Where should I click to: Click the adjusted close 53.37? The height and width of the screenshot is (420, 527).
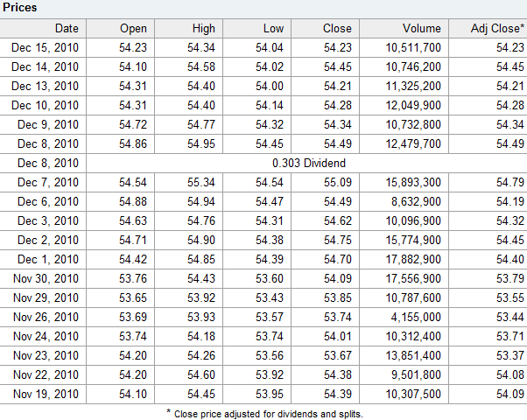pyautogui.click(x=510, y=355)
